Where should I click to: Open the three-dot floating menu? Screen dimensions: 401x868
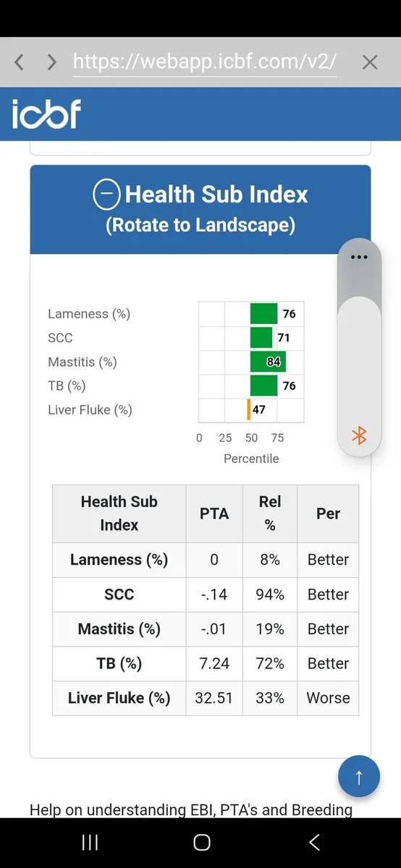click(x=359, y=258)
